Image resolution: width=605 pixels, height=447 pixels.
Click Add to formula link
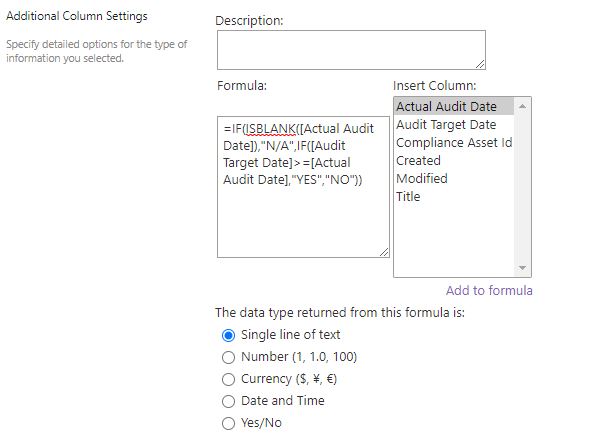[489, 290]
